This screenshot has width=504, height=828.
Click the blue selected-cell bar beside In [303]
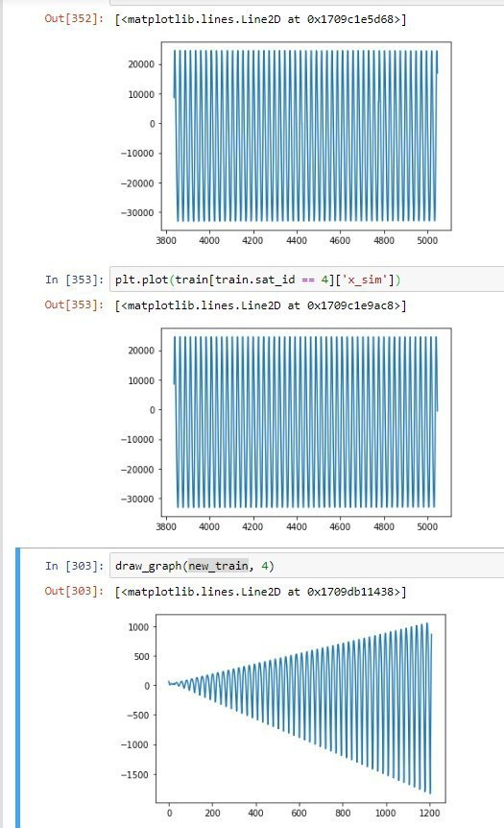pyautogui.click(x=18, y=688)
